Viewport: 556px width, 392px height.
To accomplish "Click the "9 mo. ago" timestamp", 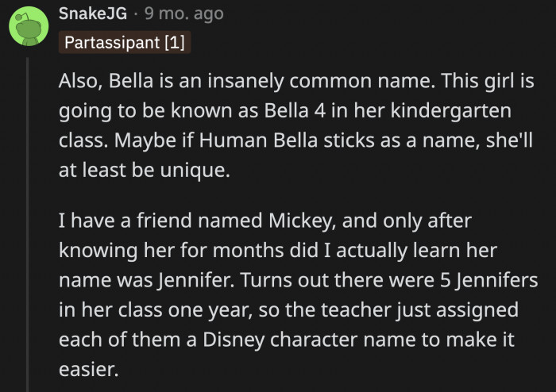I will pyautogui.click(x=183, y=14).
